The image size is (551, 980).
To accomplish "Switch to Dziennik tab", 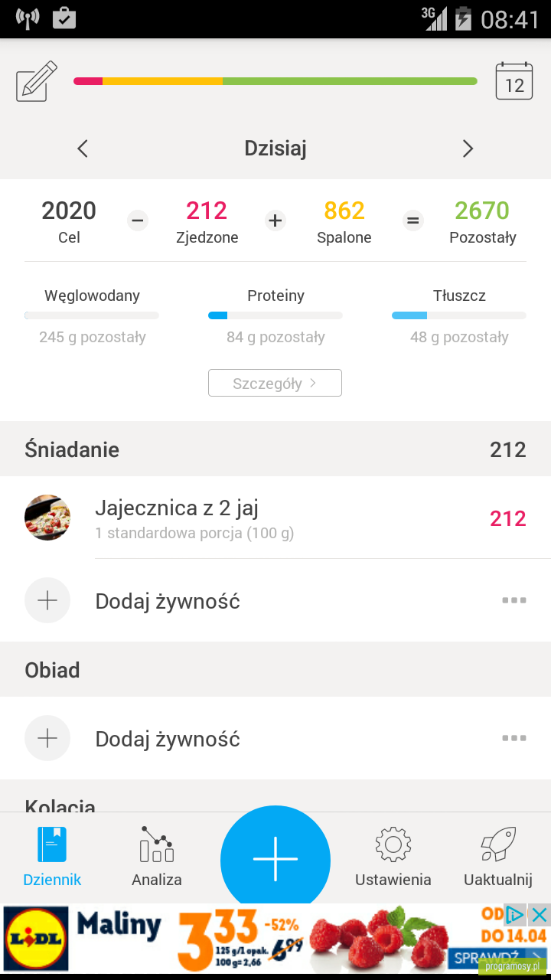I will tap(52, 856).
